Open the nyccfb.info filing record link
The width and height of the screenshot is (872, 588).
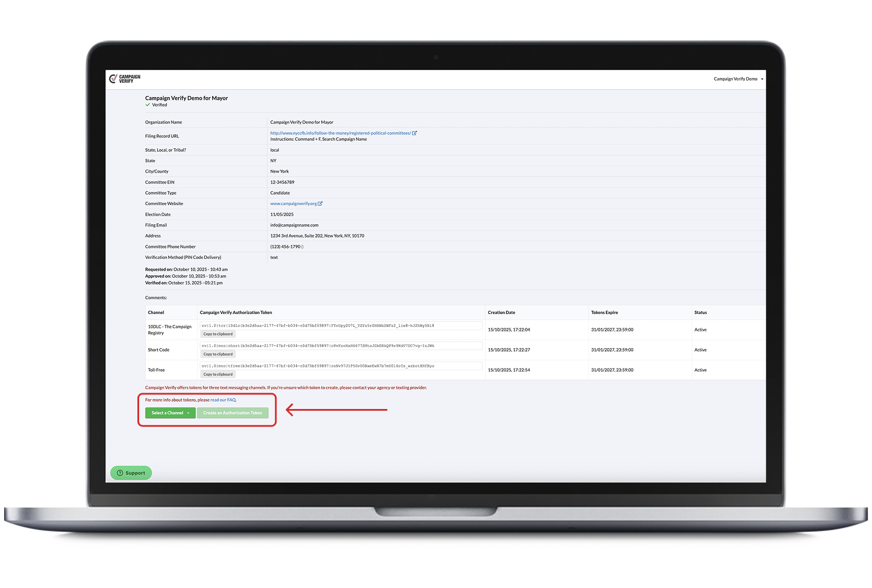(x=340, y=133)
